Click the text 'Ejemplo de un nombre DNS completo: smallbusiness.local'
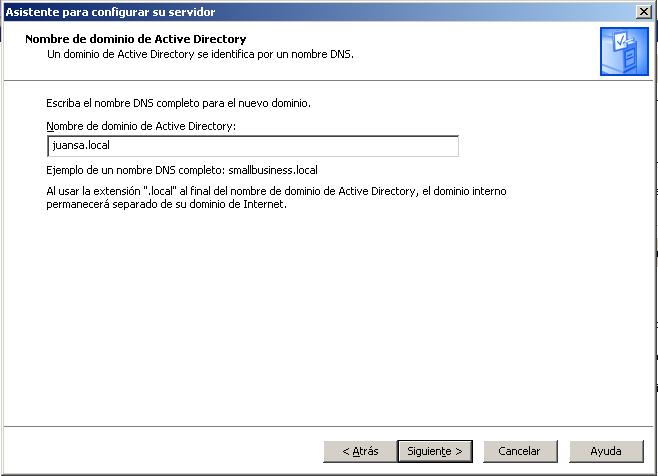Viewport: 658px width, 476px height. point(182,170)
